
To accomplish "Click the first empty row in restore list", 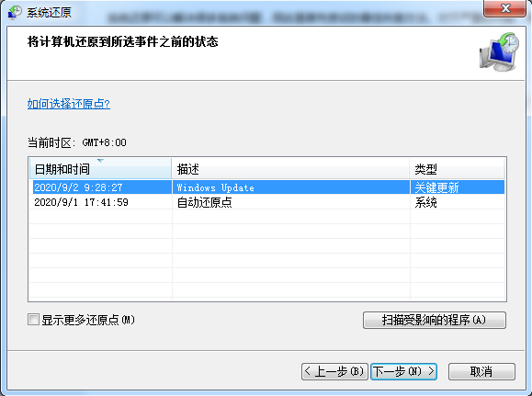I will click(267, 217).
